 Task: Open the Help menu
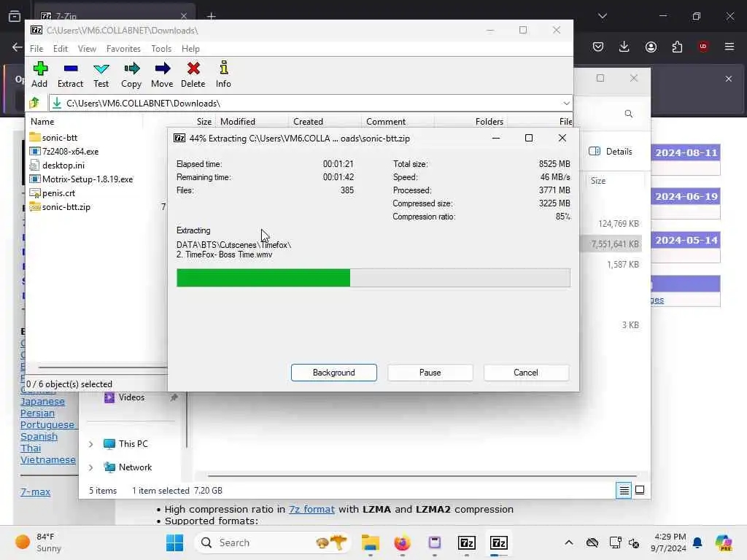tap(190, 49)
